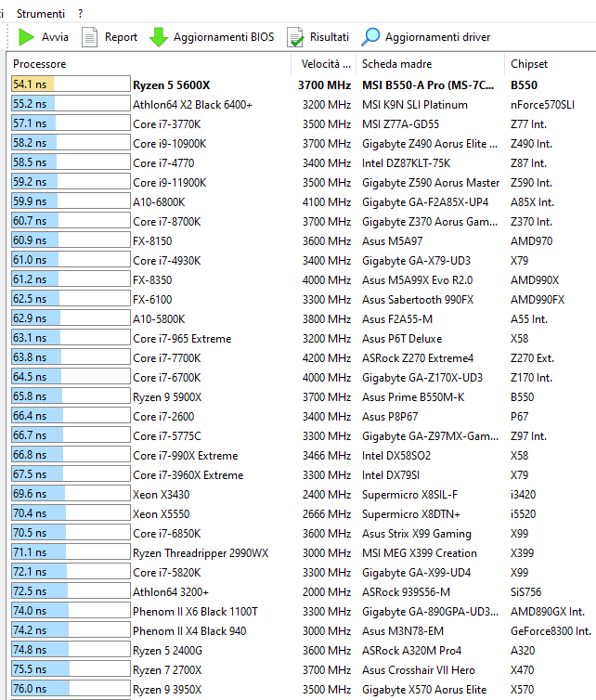Select the Athlon64 3200+ row
The image size is (596, 700).
coord(303,592)
